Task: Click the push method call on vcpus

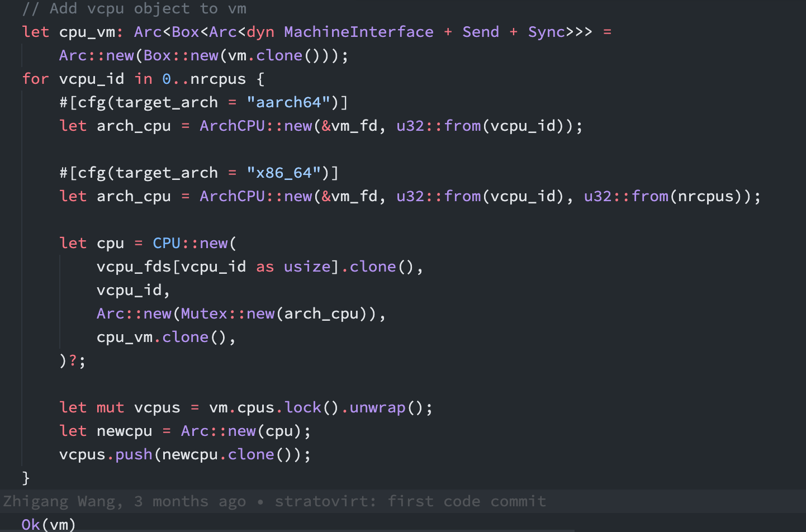Action: coord(134,454)
